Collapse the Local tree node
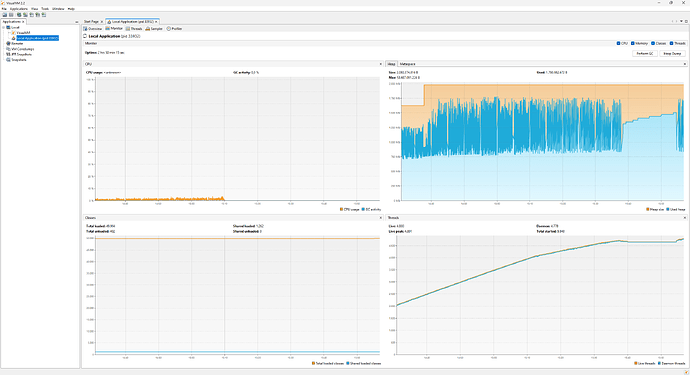This screenshot has height=375, width=690. coord(4,27)
